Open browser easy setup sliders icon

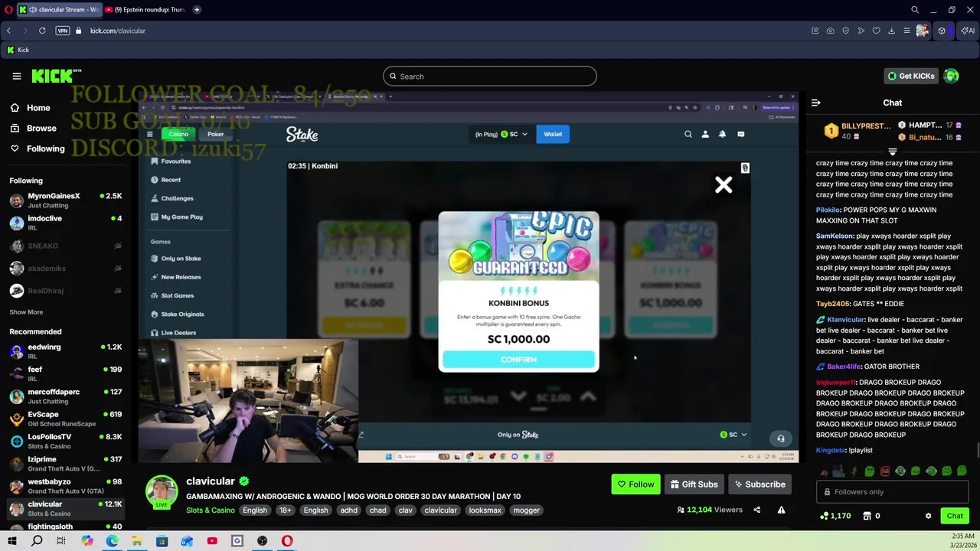(x=906, y=31)
